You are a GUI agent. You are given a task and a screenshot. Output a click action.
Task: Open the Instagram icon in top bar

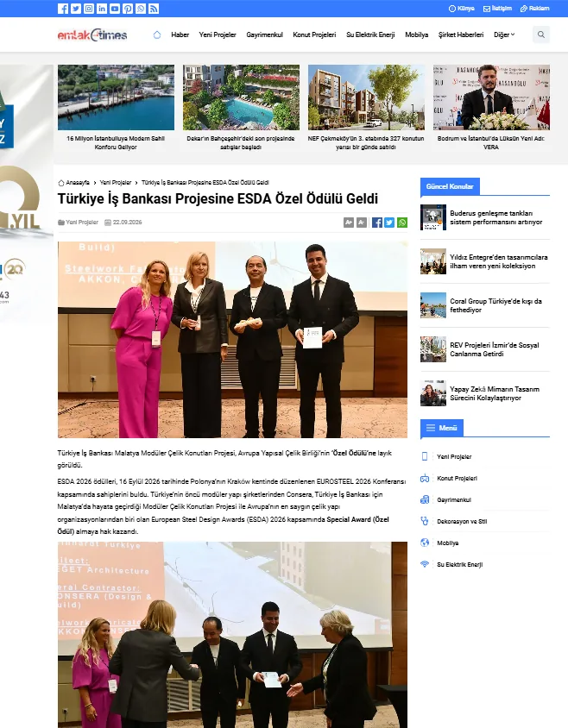(x=89, y=9)
